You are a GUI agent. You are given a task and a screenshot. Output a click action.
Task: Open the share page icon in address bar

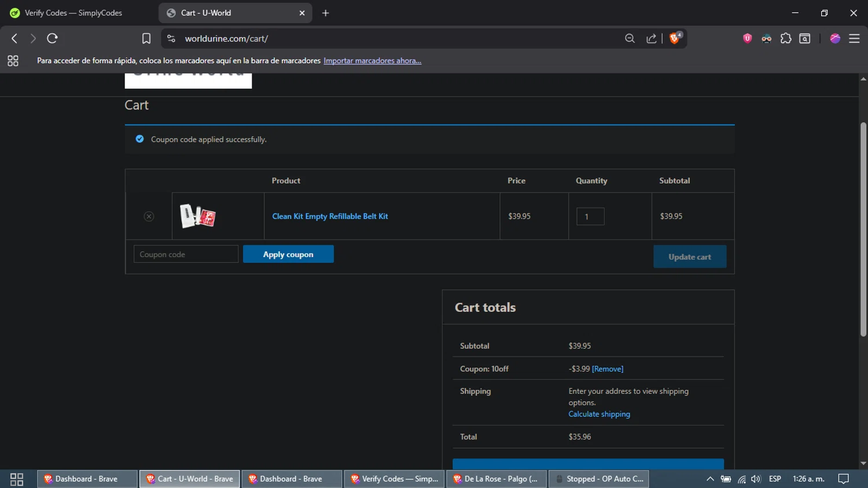(652, 39)
